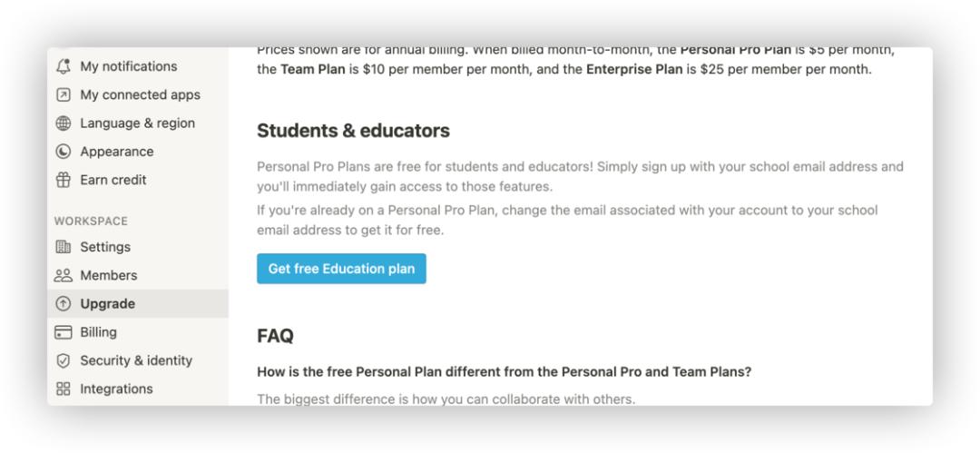Click the FAQ question about Personal Plan differences

point(504,371)
